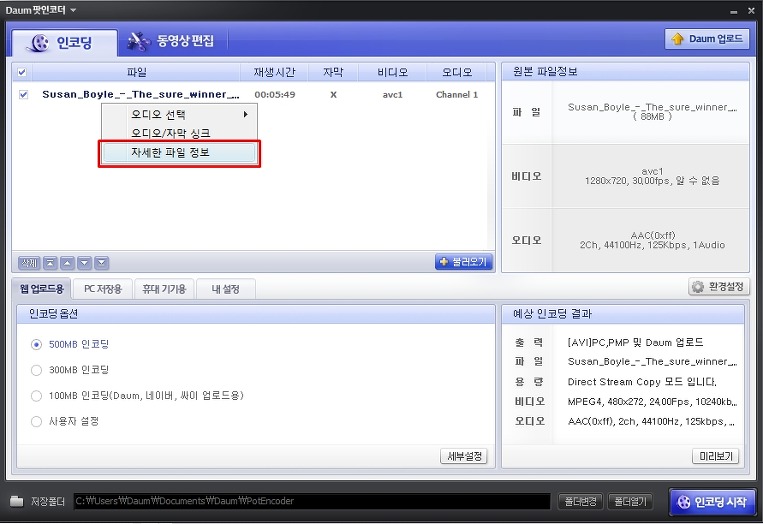Click the 불러오기 load file button
The width and height of the screenshot is (763, 524).
tap(463, 262)
